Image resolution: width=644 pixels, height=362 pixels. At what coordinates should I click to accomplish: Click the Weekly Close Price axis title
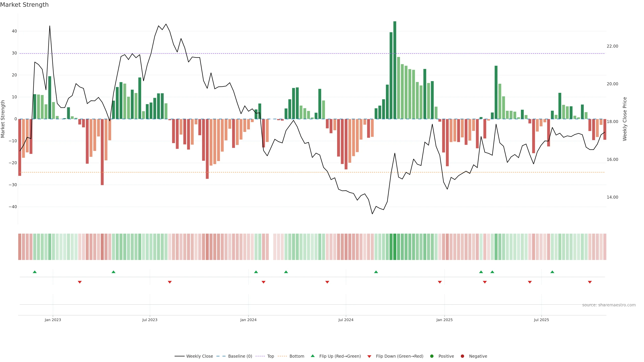tap(625, 119)
